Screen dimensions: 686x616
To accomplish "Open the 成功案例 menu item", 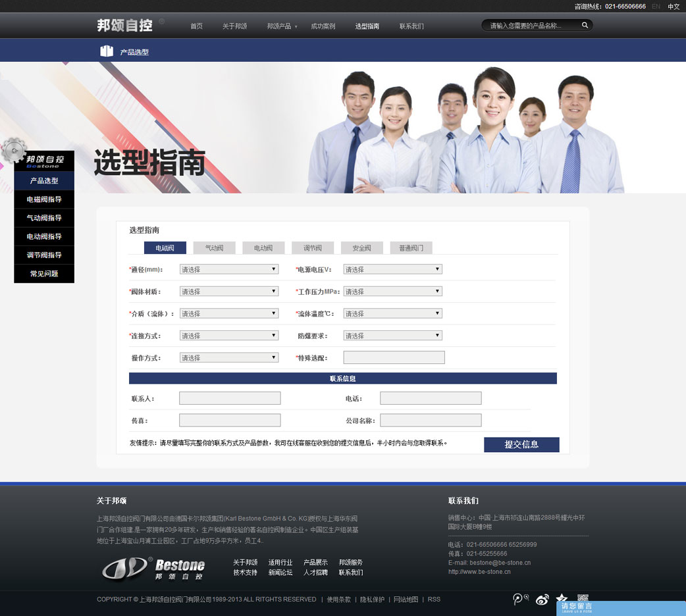I will [x=323, y=26].
